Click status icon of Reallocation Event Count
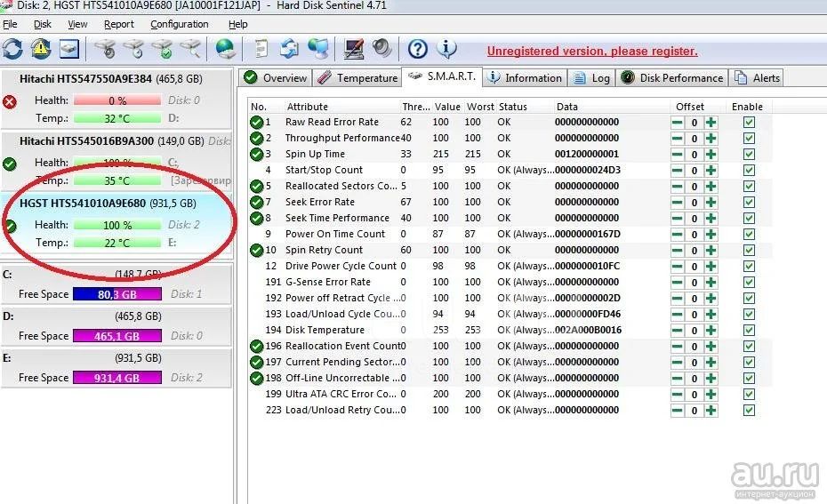This screenshot has width=827, height=504. coord(256,347)
